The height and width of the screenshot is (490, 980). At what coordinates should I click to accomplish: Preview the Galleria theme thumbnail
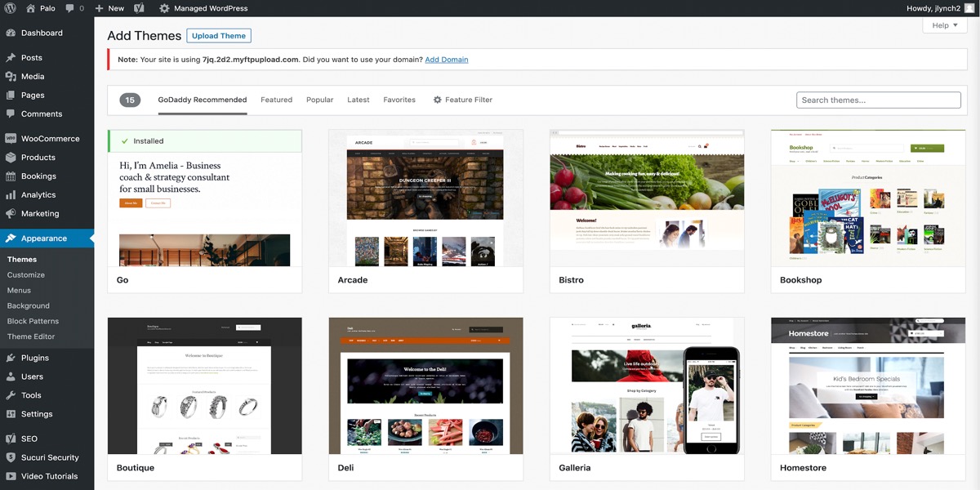coord(647,386)
